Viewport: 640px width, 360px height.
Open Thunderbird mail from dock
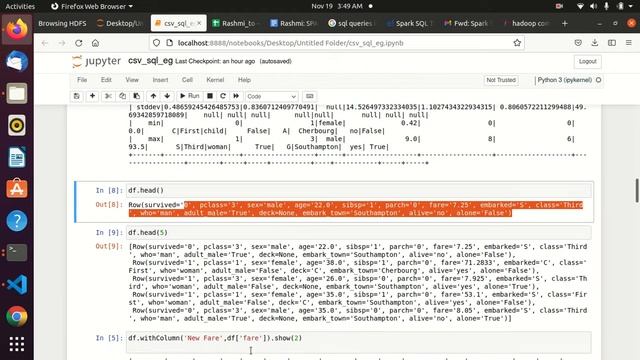17,61
